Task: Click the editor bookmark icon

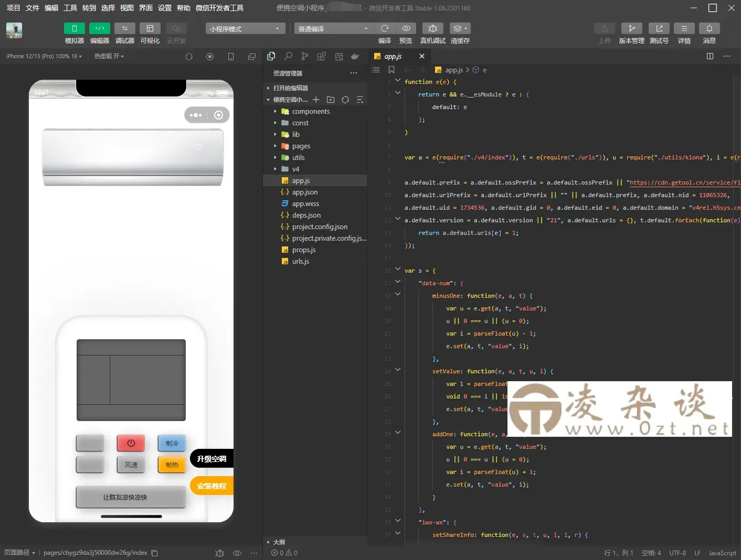Action: [x=391, y=70]
